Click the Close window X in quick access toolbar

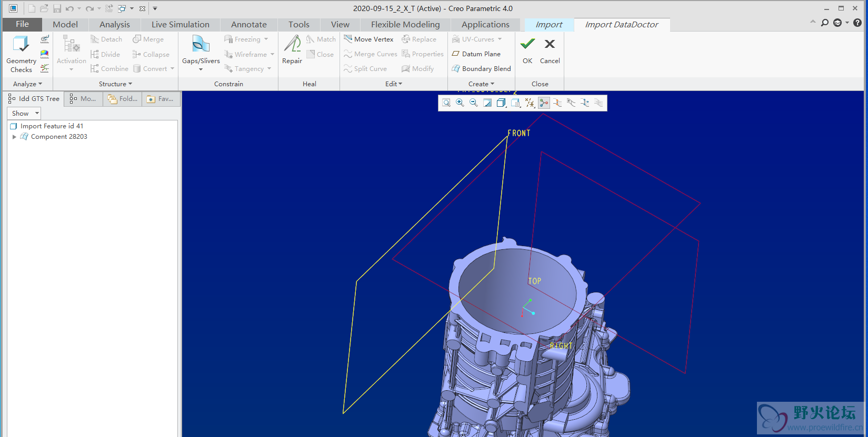click(142, 8)
